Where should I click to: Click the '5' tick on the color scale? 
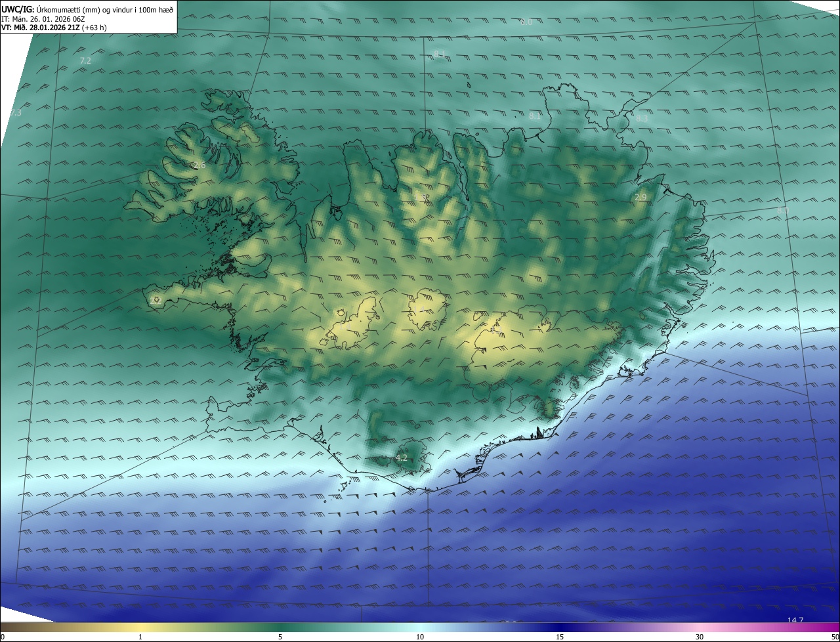pyautogui.click(x=280, y=637)
